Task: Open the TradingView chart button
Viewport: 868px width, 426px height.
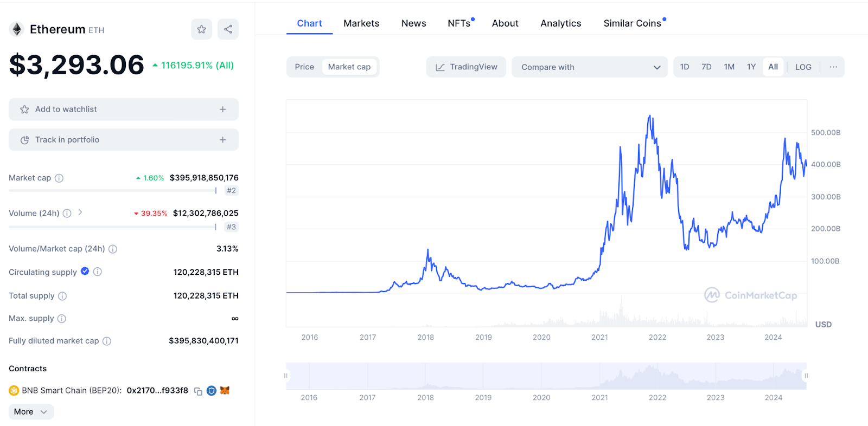Action: pos(466,67)
